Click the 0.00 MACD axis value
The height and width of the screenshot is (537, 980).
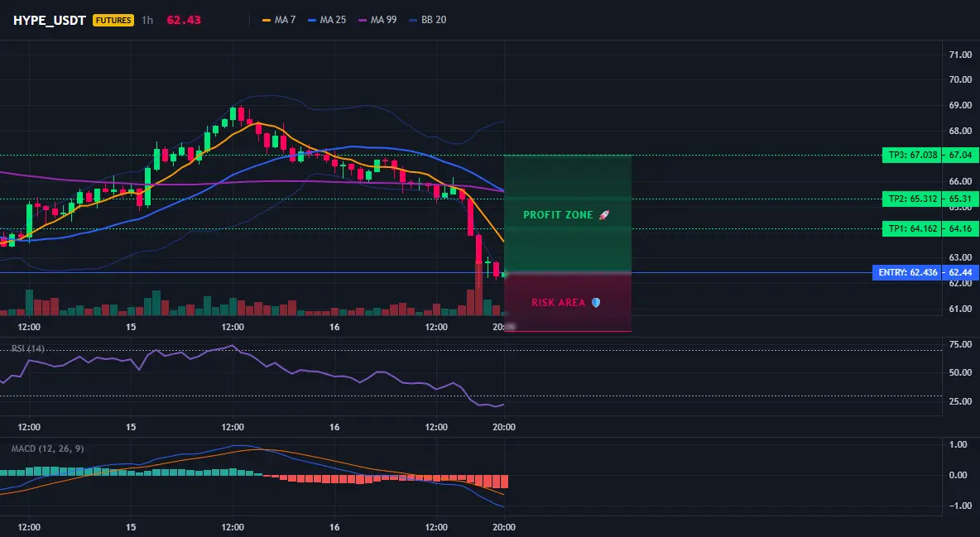point(958,475)
